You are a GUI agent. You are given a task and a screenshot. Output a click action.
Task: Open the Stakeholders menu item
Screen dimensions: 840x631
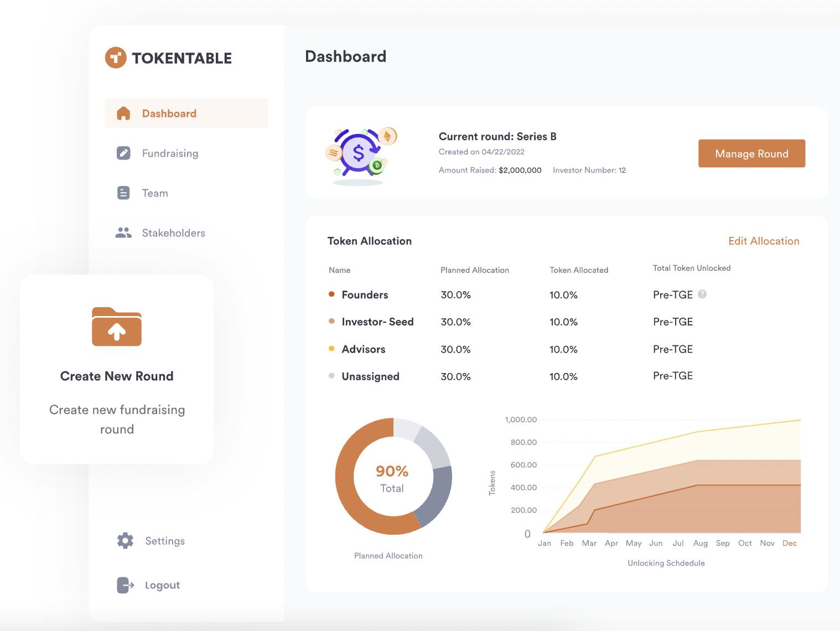[x=173, y=233]
